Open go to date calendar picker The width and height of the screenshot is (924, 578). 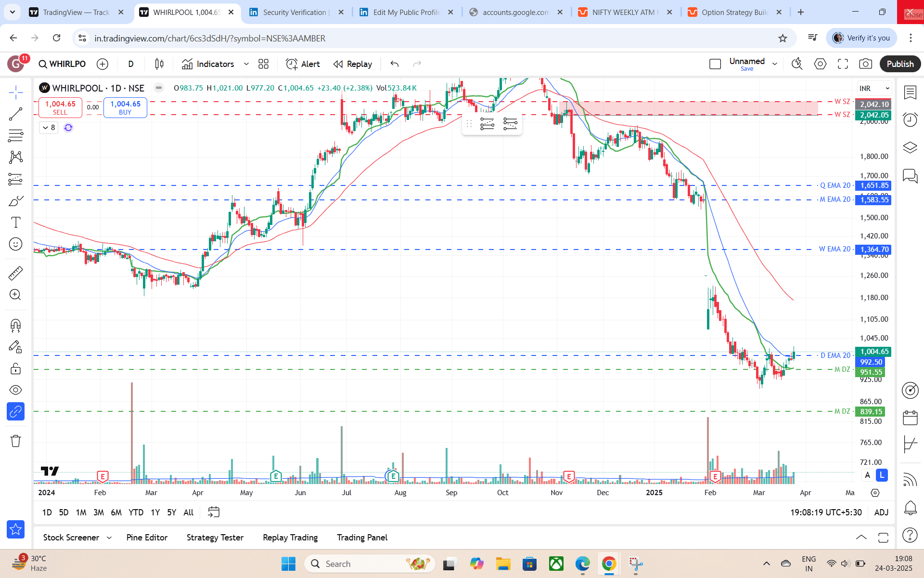tap(214, 512)
